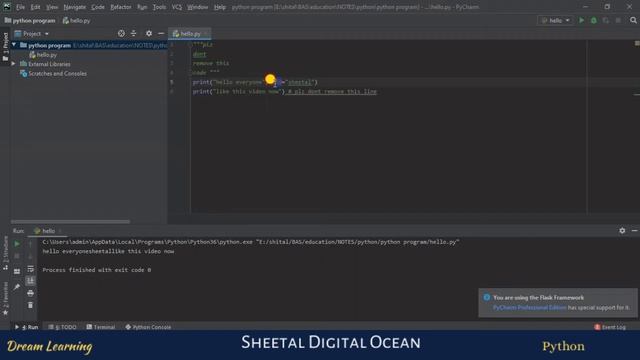Hide the Run tool window
640x360 pixels.
[634, 231]
